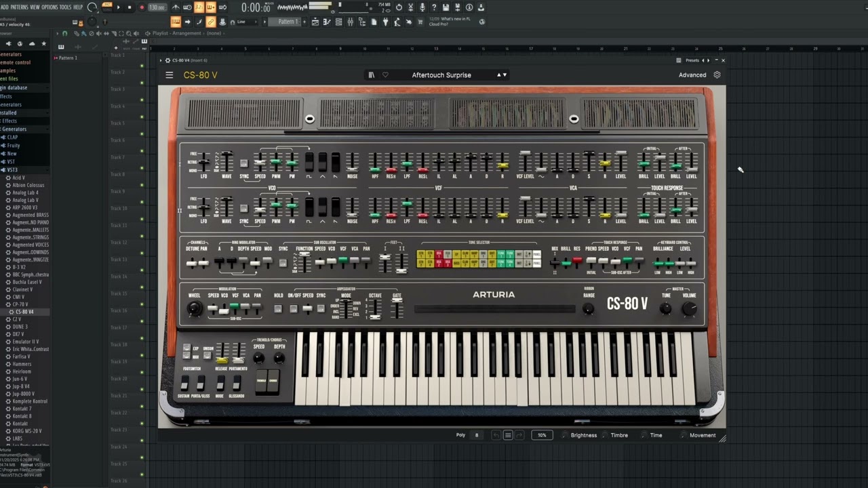Click FL Studio record button

[x=142, y=7]
